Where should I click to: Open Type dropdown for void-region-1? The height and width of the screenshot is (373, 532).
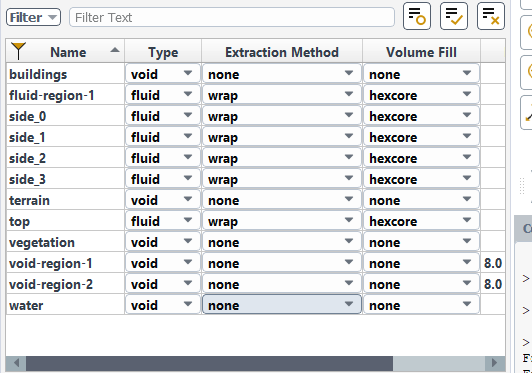163,263
